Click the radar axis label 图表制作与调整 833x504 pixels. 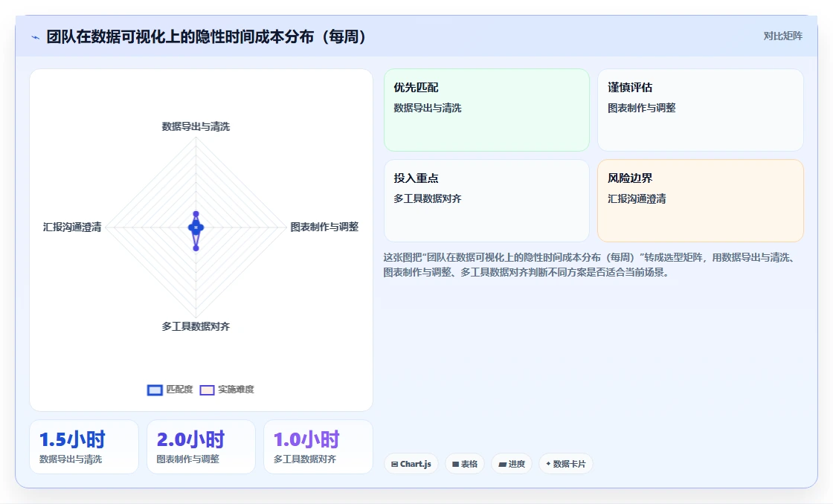[x=324, y=227]
